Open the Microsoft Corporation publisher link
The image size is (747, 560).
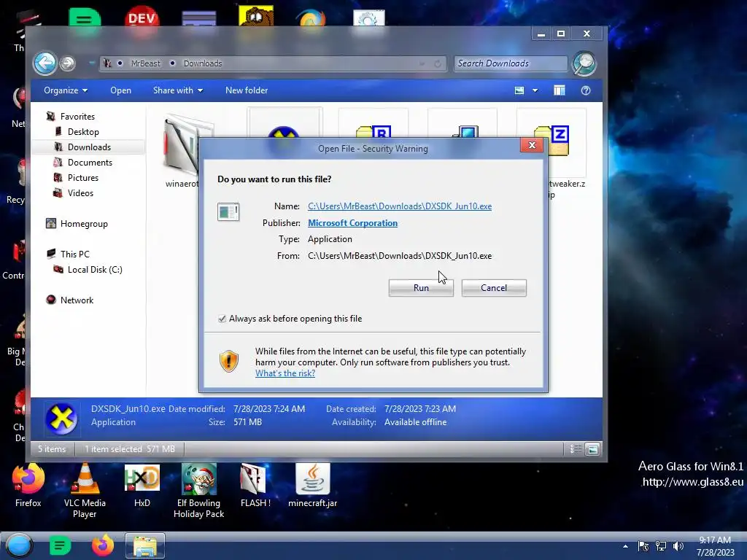pos(352,223)
